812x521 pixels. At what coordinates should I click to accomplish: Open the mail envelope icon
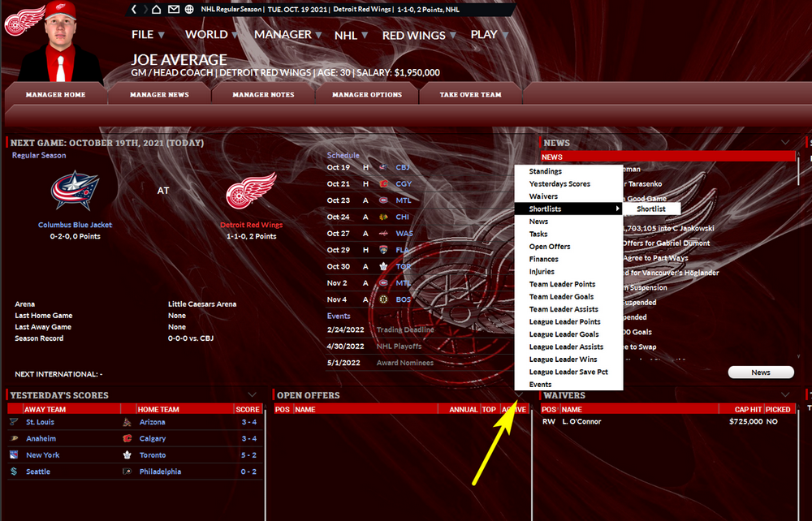(174, 10)
